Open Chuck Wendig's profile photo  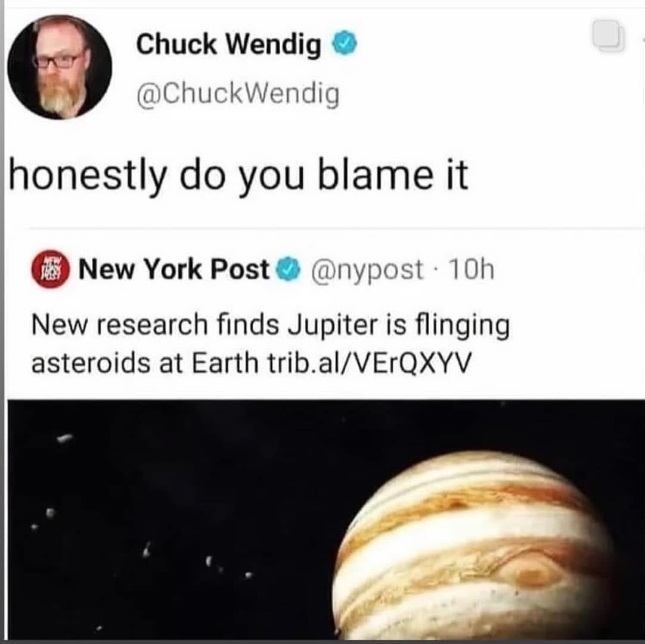[60, 67]
